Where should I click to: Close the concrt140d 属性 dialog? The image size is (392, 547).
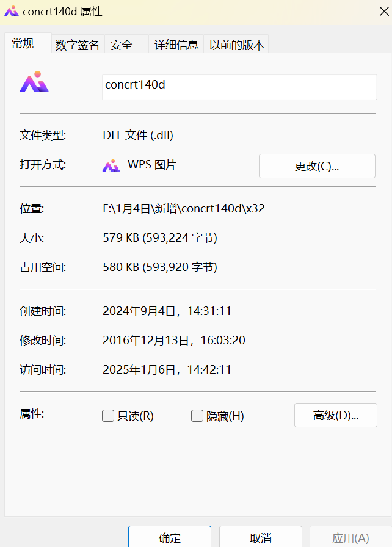(x=384, y=11)
